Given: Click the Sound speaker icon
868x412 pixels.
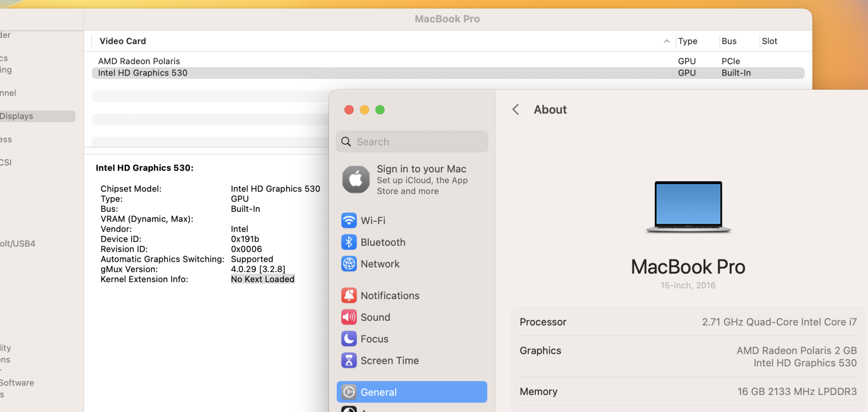Looking at the screenshot, I should [x=349, y=317].
